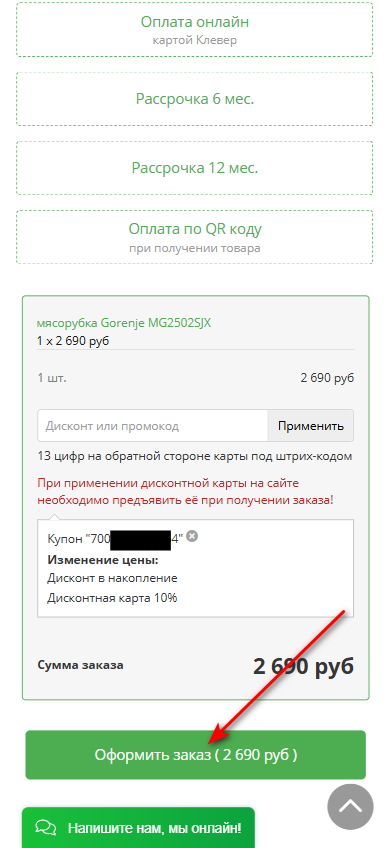This screenshot has width=391, height=848.
Task: Click the Дисконтная карта 10% line
Action: tap(112, 598)
